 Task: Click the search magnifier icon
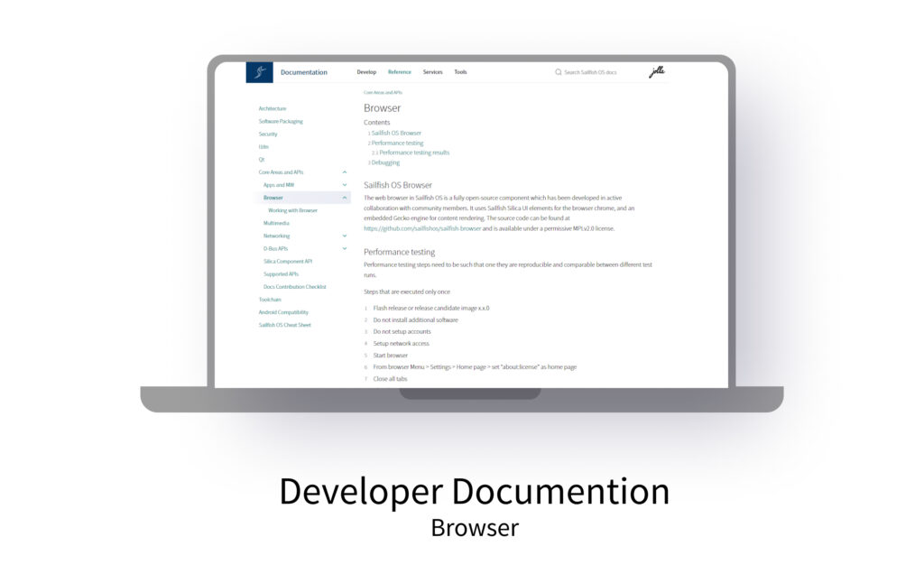point(558,72)
